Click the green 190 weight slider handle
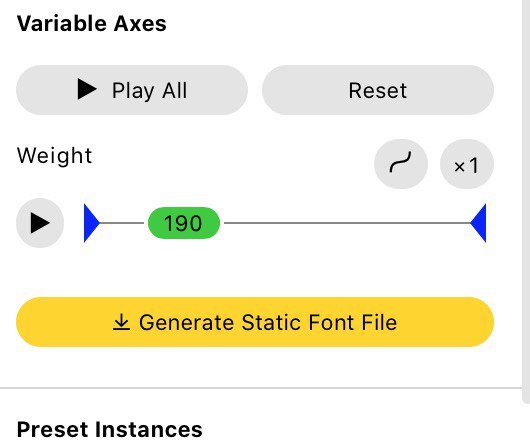This screenshot has width=530, height=446. point(184,223)
